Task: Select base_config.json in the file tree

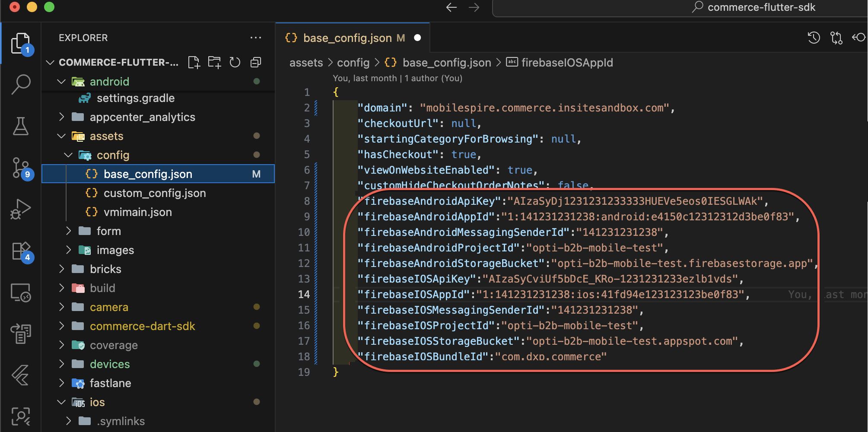Action: (x=158, y=174)
